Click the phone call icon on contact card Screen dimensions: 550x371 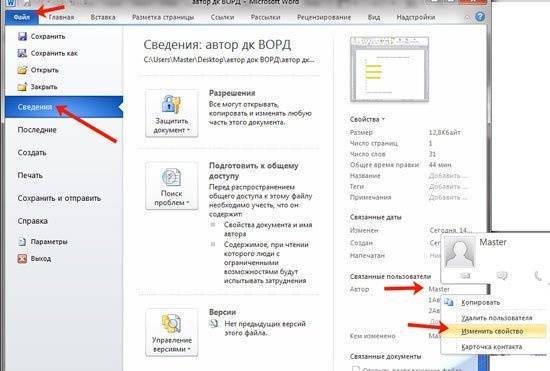click(538, 276)
